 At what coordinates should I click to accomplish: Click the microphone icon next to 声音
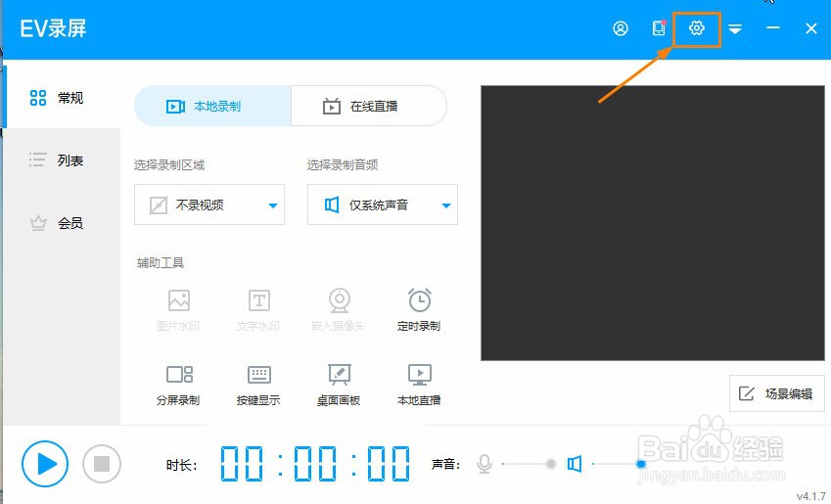pyautogui.click(x=484, y=464)
